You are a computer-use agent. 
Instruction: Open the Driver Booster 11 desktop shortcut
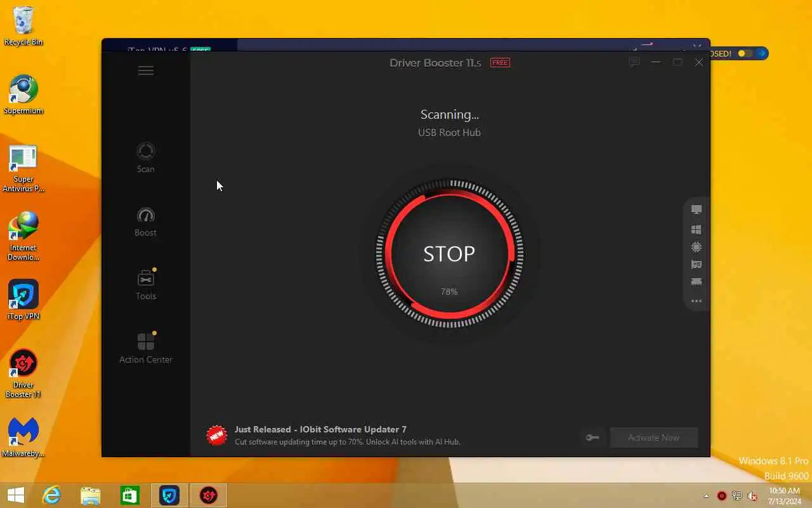[x=23, y=374]
